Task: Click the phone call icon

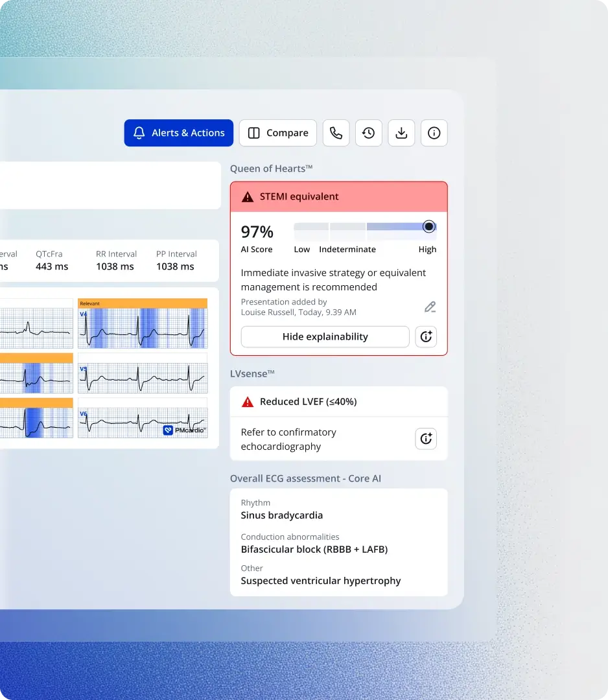Action: click(336, 133)
